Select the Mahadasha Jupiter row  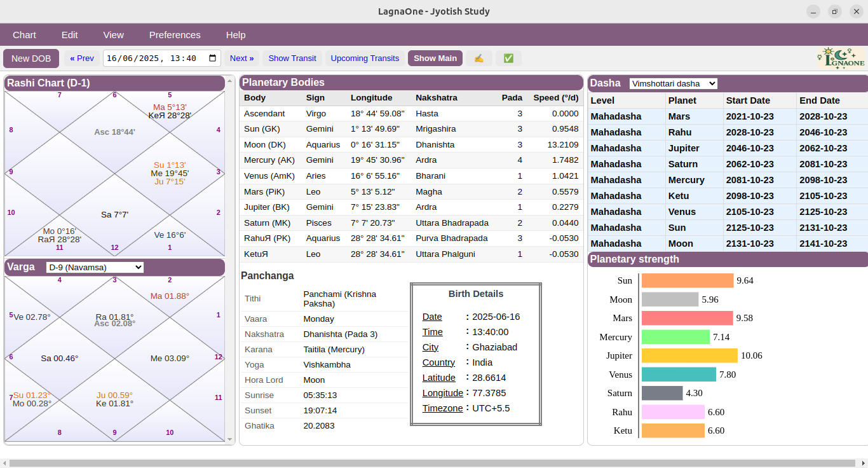(x=728, y=148)
